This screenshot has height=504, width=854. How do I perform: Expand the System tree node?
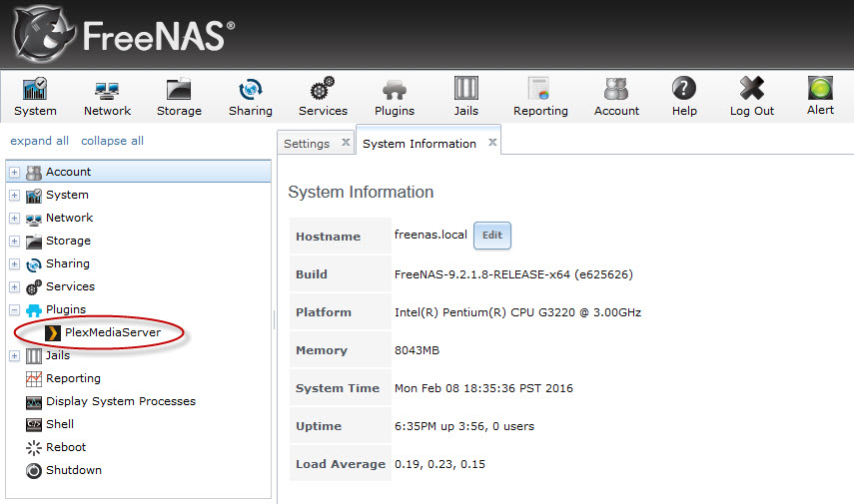15,196
